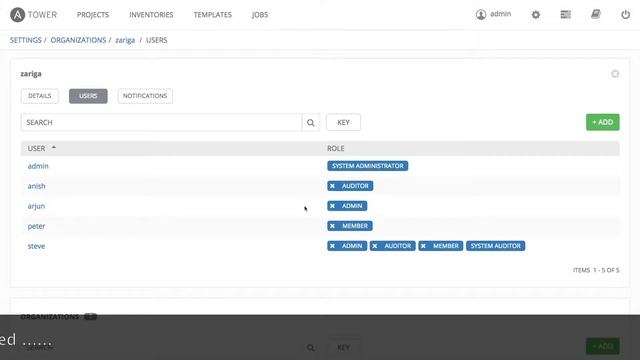Remove steve's Member role with X
The width and height of the screenshot is (640, 360).
click(423, 246)
